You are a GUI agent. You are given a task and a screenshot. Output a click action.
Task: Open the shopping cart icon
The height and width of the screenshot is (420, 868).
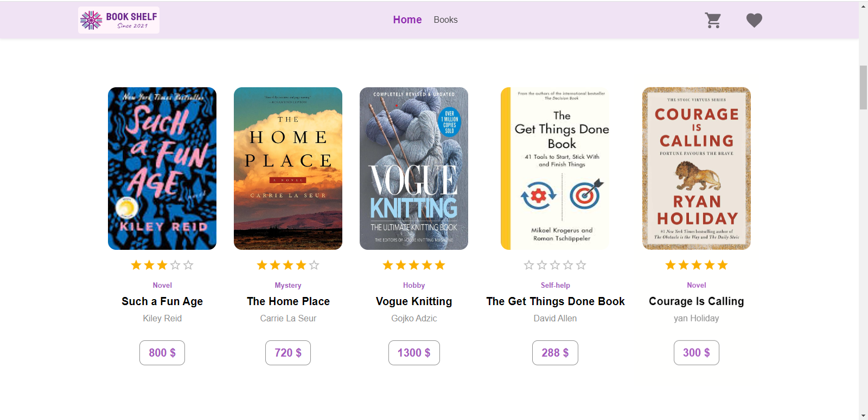[x=713, y=20]
